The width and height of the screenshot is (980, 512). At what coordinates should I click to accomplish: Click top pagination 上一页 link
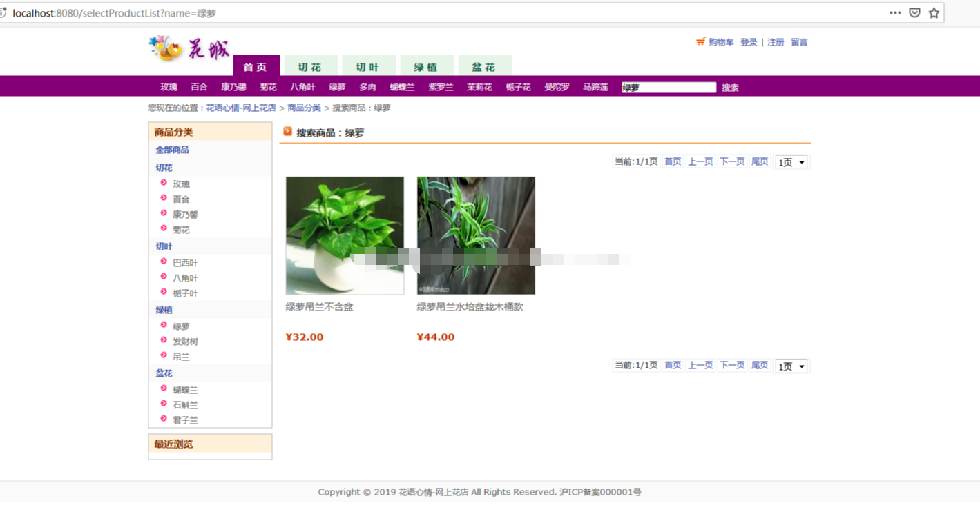(x=700, y=161)
